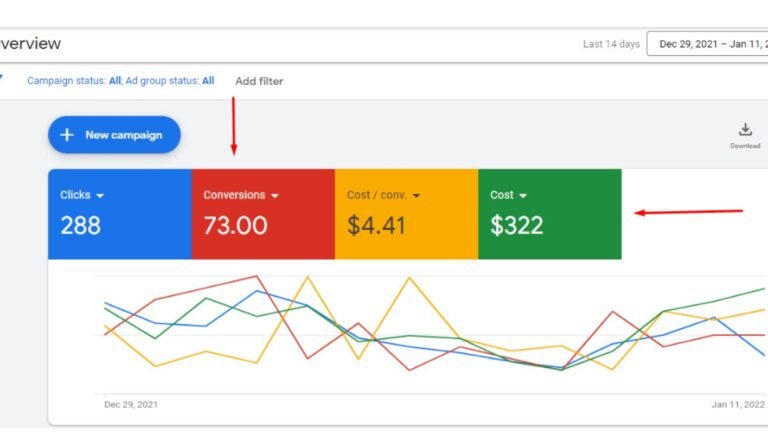This screenshot has height=435, width=768.
Task: Click the Dec 29, 2021 chart axis label
Action: click(131, 405)
